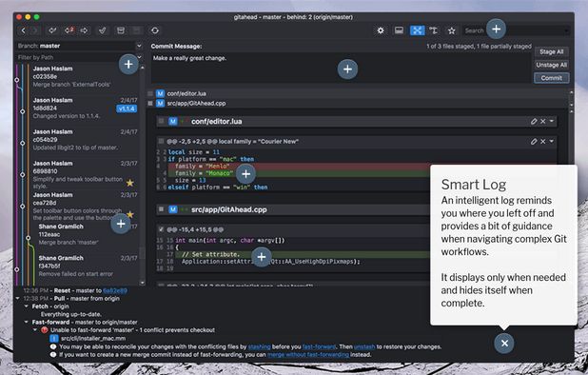Click the 'fast-forward' link in log hint

point(319,346)
